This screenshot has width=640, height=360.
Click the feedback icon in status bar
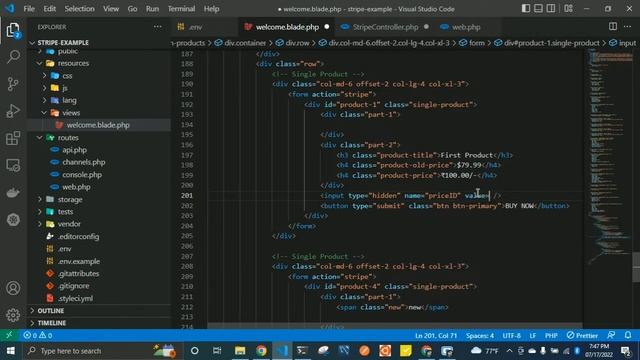(x=611, y=335)
